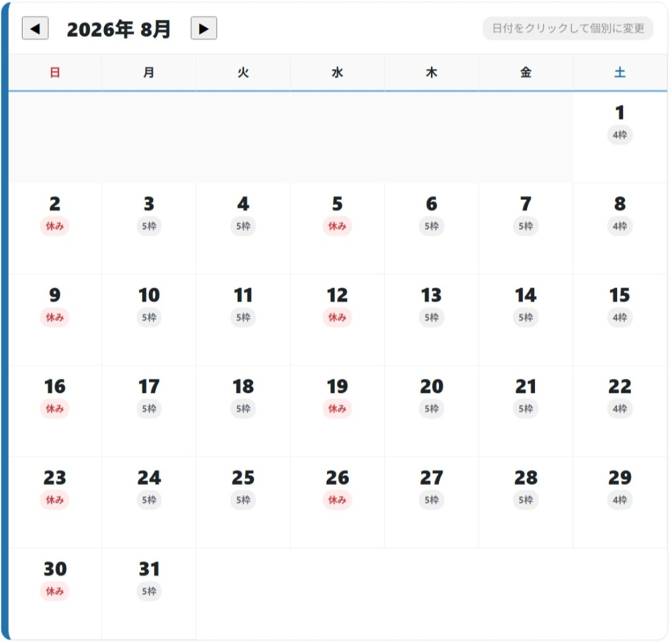The height and width of the screenshot is (642, 672).
Task: Go to previous month with left arrow
Action: pos(35,28)
